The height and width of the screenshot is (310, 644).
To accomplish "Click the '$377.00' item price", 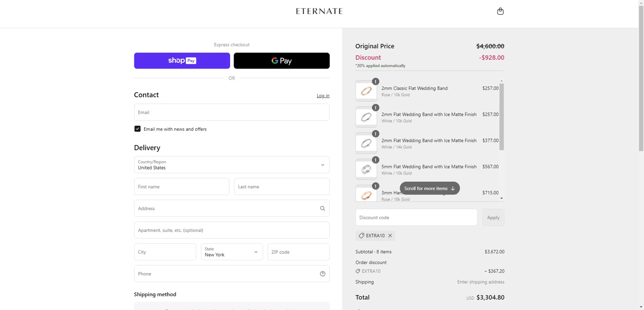I will (490, 141).
